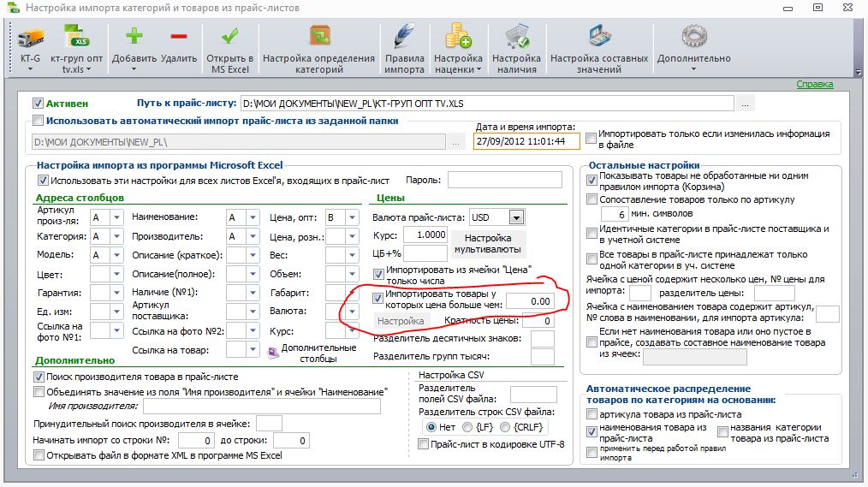This screenshot has height=487, width=868.
Task: Click the Имя производителя text field
Action: [x=262, y=407]
